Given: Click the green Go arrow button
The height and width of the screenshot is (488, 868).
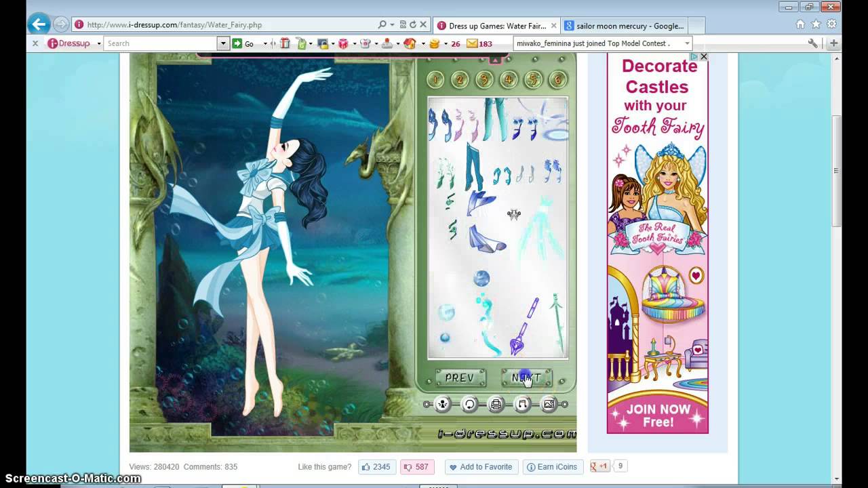Looking at the screenshot, I should pos(237,43).
